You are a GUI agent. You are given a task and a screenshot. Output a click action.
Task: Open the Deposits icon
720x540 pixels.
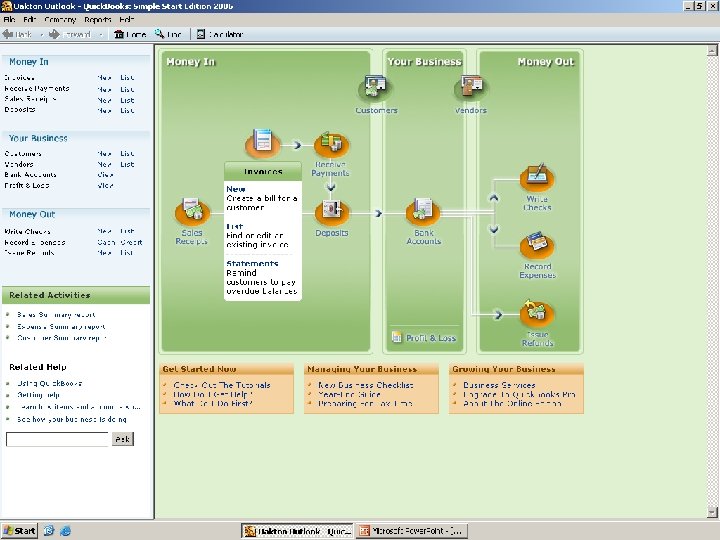point(332,211)
